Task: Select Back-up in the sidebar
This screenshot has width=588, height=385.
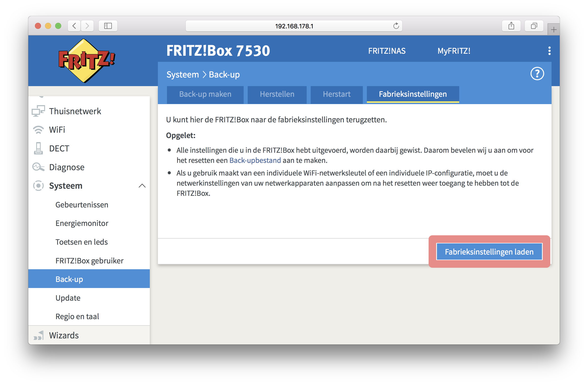Action: tap(89, 279)
